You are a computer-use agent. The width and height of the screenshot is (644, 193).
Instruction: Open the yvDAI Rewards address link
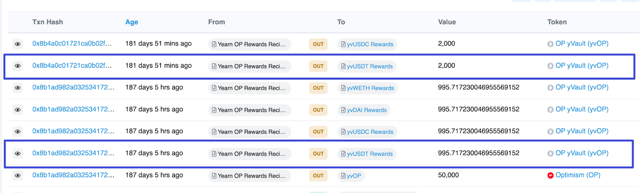click(x=367, y=110)
